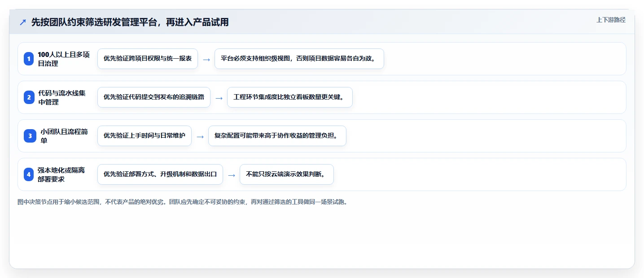Click the 优先验证代码提交到发布的追溯链路 box
This screenshot has height=278, width=644.
pyautogui.click(x=154, y=97)
